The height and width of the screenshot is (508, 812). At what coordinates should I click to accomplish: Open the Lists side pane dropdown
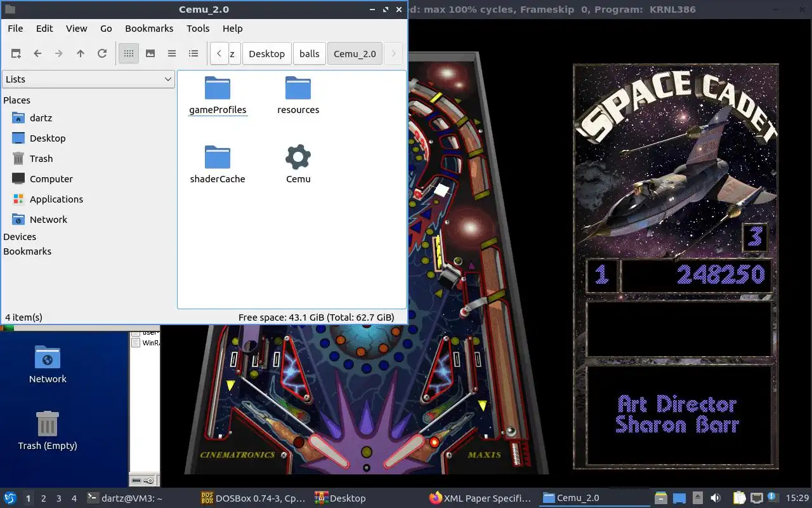click(88, 79)
